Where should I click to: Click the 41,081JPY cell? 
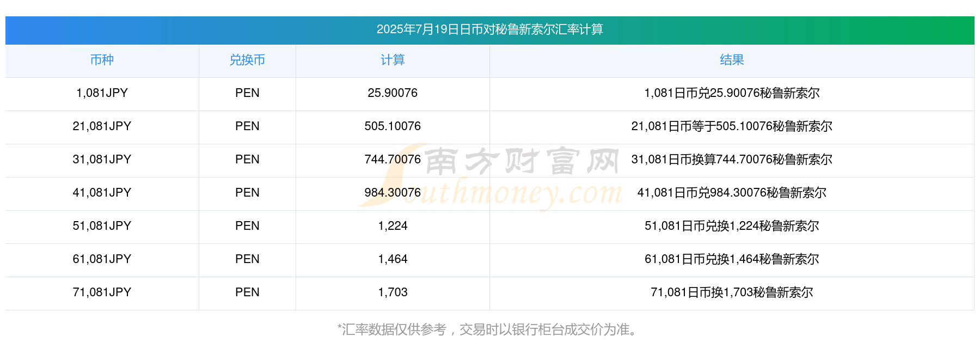point(102,193)
